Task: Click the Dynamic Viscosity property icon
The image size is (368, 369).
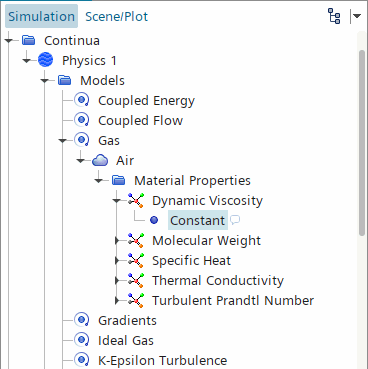Action: point(136,200)
